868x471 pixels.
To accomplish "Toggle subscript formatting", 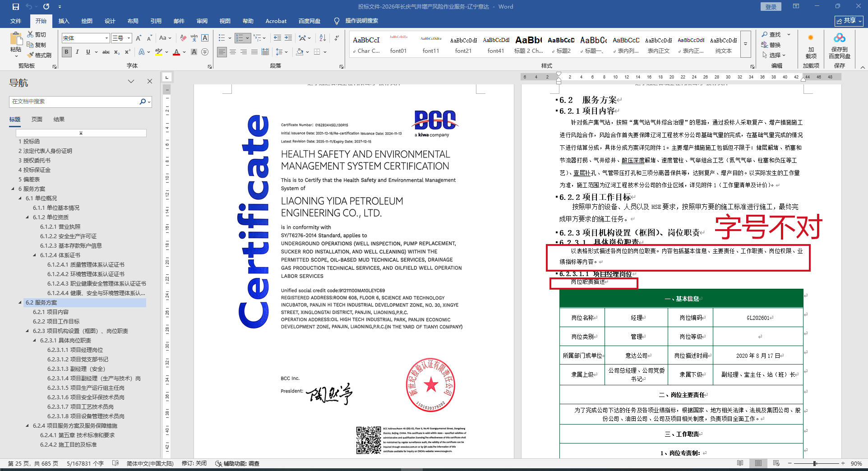I will click(x=117, y=52).
